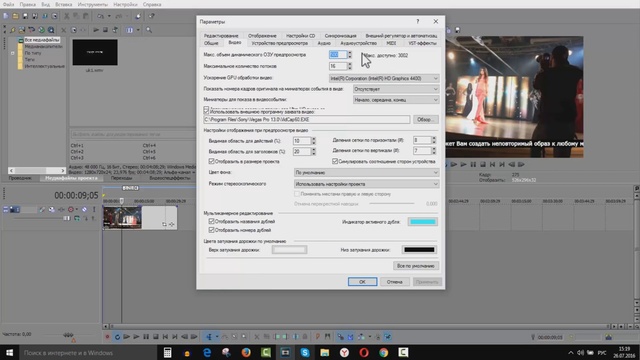Toggle 'Отобразить в размере проекта' checkbox
This screenshot has height=360, width=640.
211,162
